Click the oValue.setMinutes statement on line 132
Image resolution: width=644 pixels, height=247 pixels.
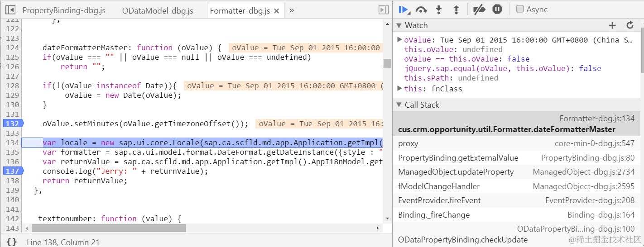pos(145,123)
